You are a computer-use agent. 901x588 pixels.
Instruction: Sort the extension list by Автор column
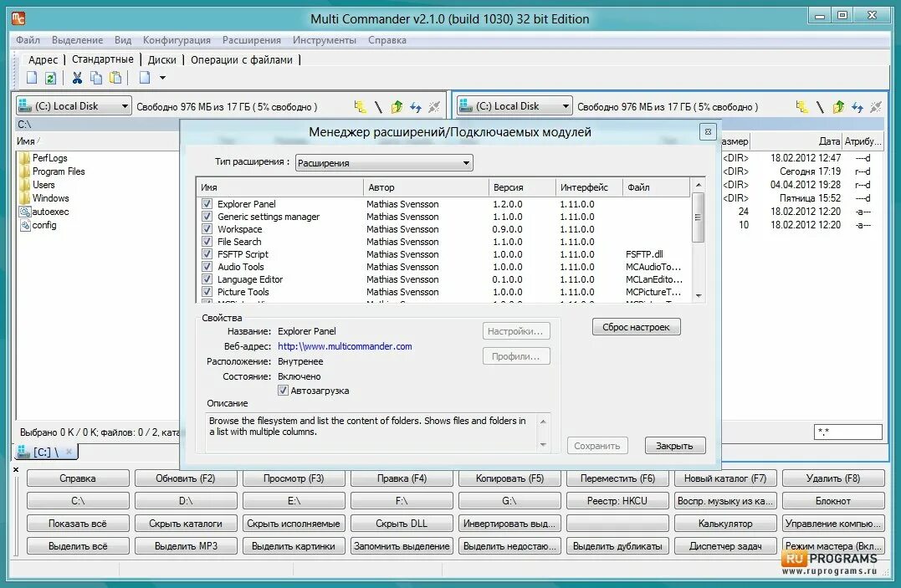(426, 187)
